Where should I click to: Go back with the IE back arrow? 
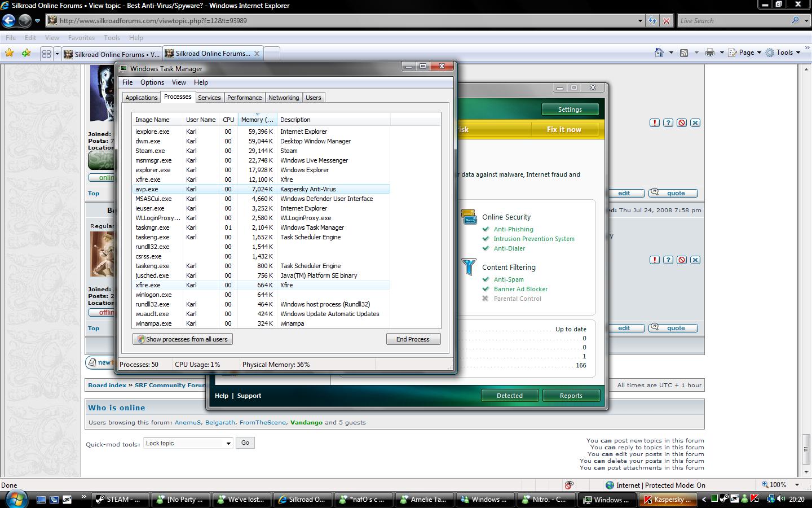pos(8,21)
